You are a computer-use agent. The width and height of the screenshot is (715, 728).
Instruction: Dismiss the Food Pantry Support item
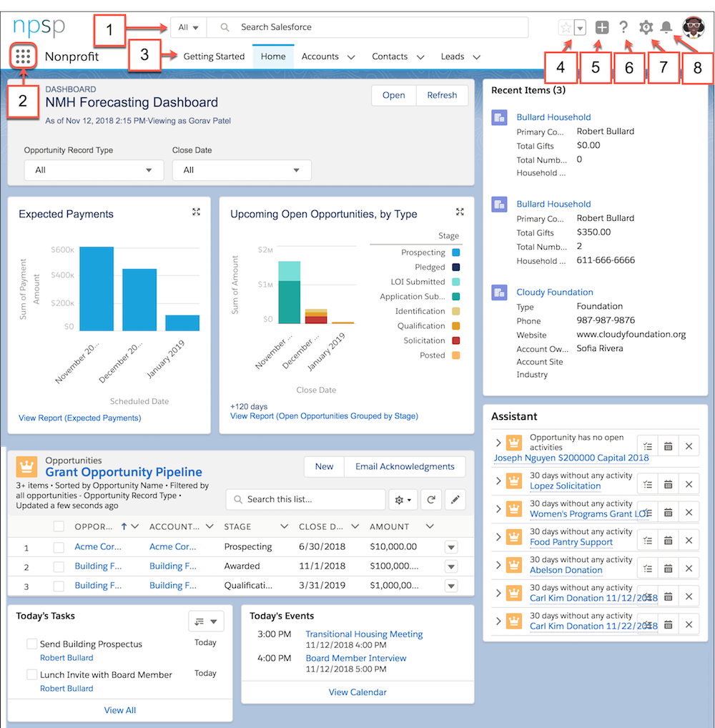[x=689, y=541]
